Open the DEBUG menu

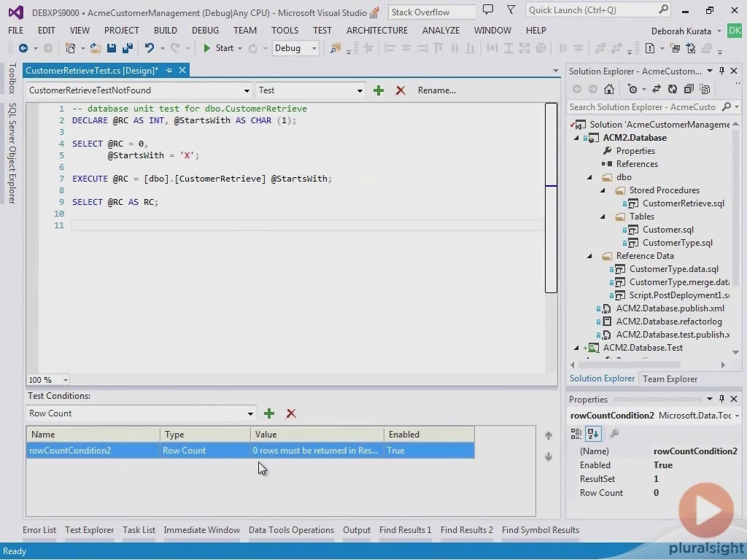coord(205,31)
